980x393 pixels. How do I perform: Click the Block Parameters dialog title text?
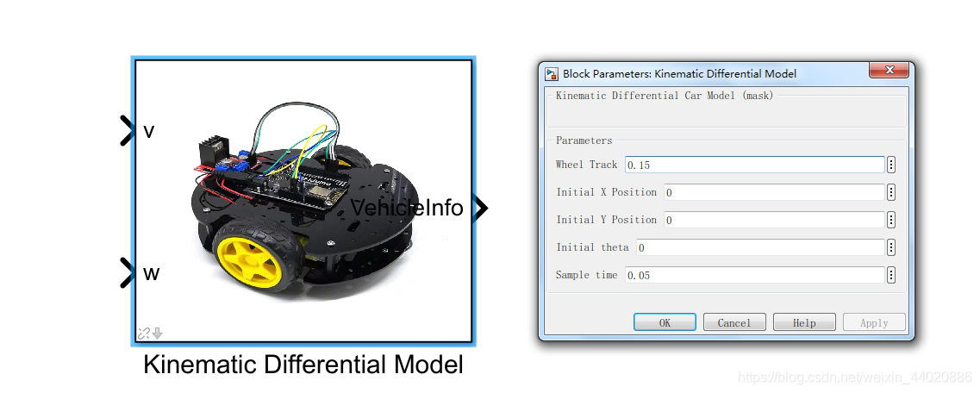point(679,74)
